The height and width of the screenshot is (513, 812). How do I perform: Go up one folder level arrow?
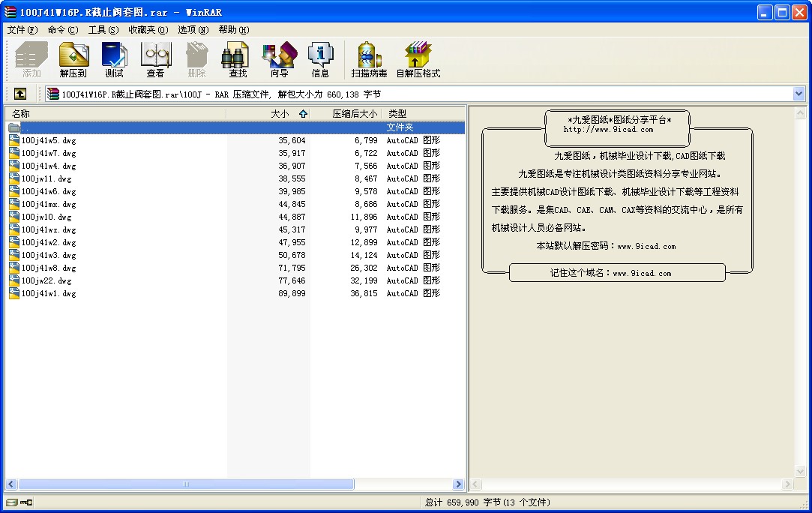19,94
